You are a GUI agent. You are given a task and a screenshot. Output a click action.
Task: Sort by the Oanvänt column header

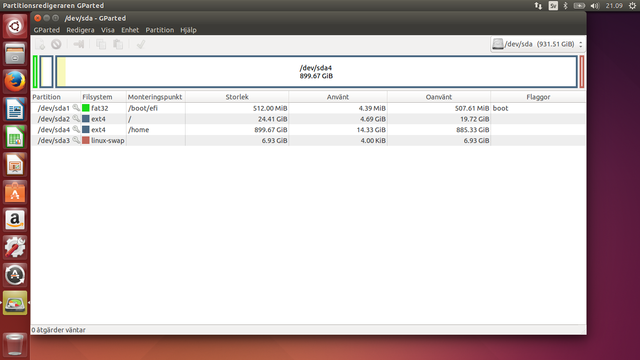[439, 97]
